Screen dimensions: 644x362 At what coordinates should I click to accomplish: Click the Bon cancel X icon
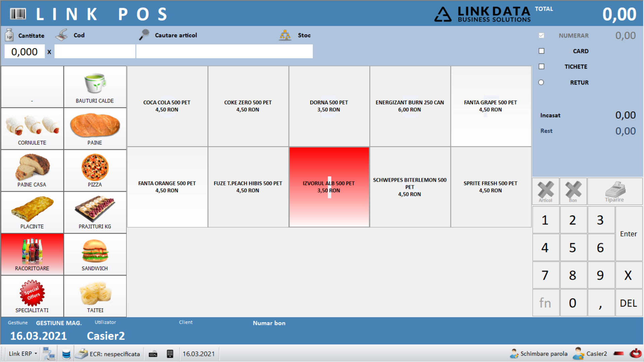[x=573, y=191]
